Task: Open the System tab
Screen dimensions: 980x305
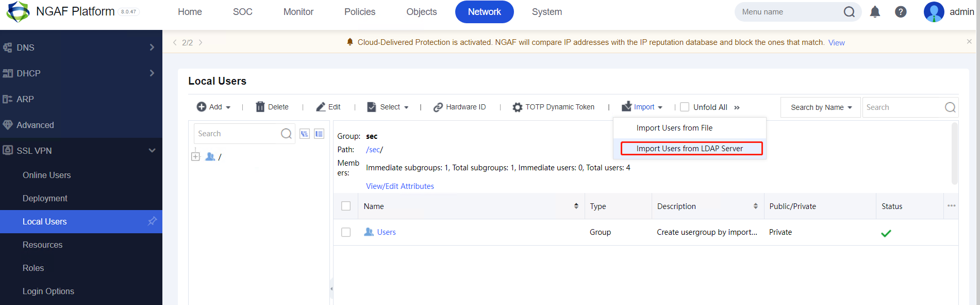Action: coord(547,12)
